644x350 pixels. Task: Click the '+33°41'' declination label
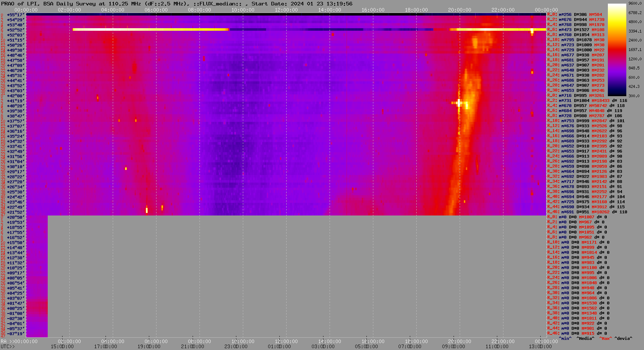[16, 146]
